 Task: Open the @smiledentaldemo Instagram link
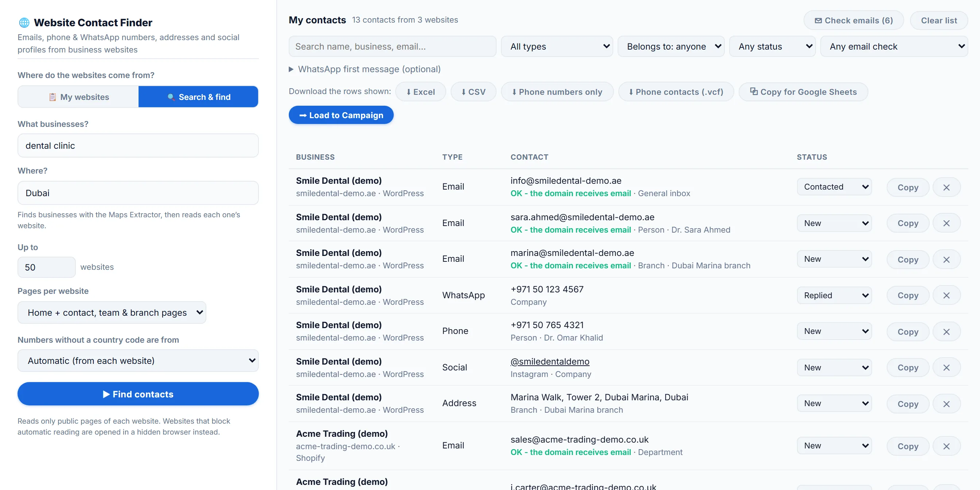(x=550, y=361)
